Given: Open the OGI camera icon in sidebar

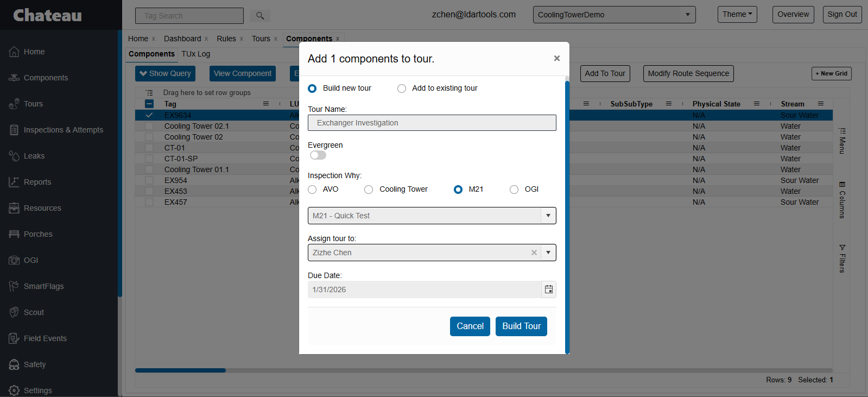Looking at the screenshot, I should pos(14,260).
